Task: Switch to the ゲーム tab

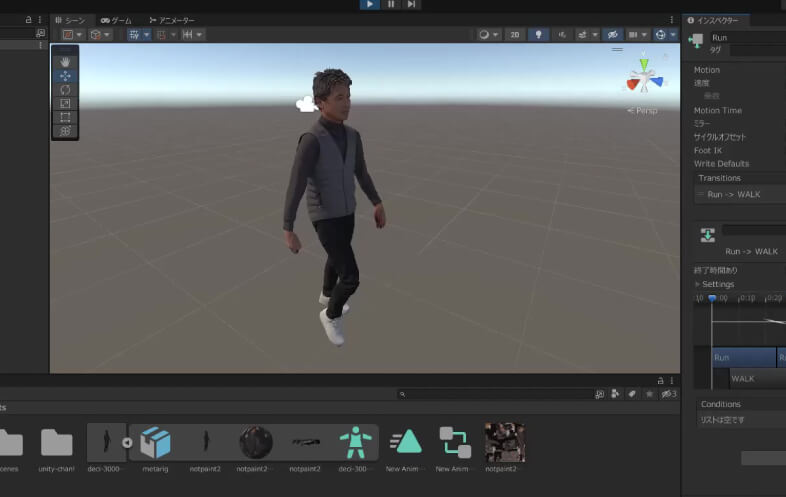Action: point(116,20)
